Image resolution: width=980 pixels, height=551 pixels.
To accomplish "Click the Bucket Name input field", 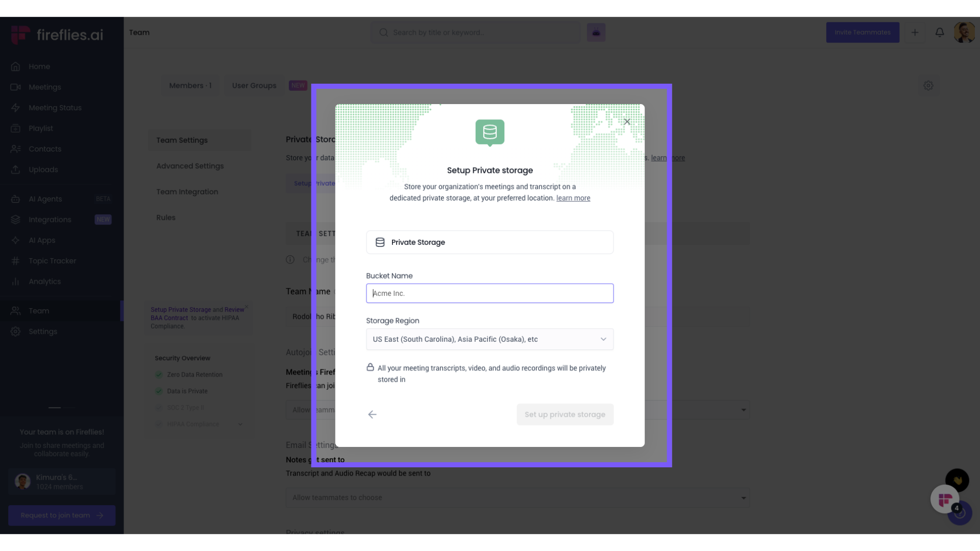I will pyautogui.click(x=489, y=293).
